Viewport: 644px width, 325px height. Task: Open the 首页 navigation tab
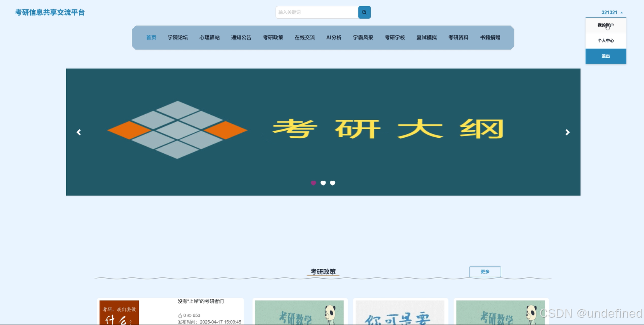pos(151,37)
